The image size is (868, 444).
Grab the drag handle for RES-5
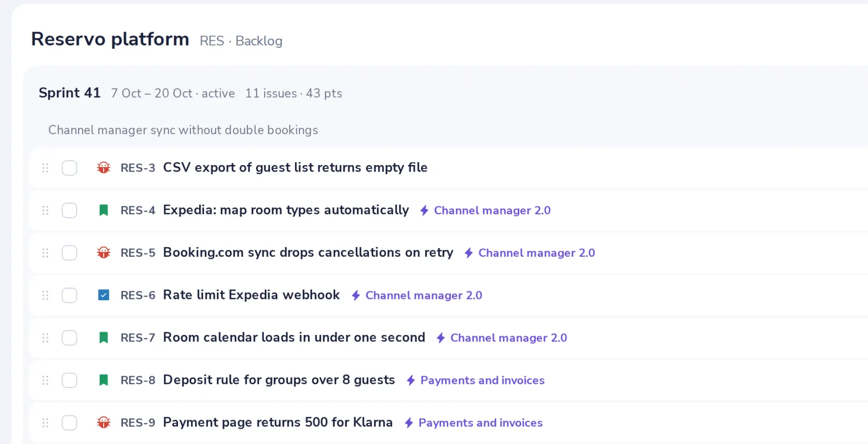tap(46, 252)
